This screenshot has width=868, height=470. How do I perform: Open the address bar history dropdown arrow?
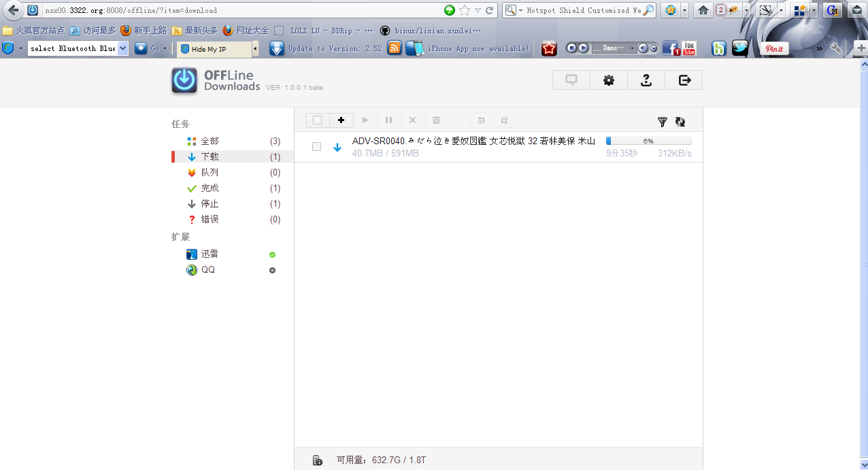coord(478,10)
